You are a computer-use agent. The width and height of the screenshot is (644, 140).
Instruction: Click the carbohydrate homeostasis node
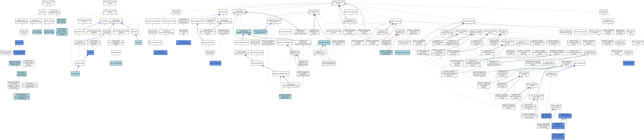tap(153, 32)
